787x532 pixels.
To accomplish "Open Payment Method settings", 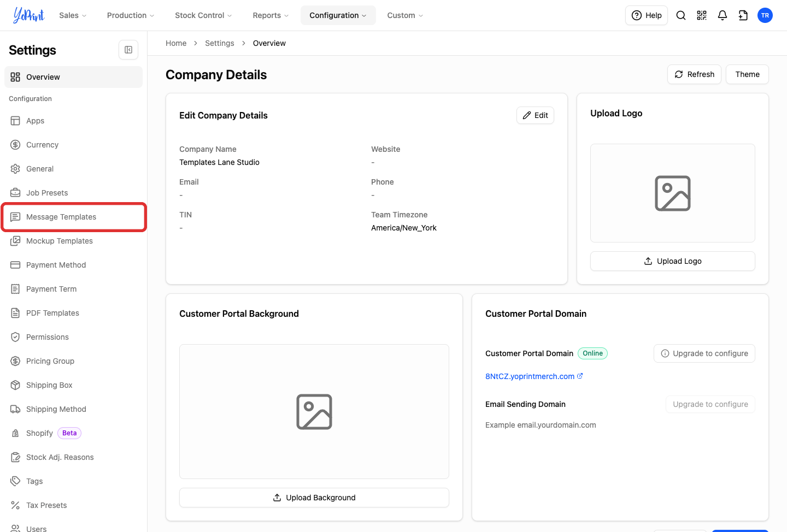I will click(73, 265).
